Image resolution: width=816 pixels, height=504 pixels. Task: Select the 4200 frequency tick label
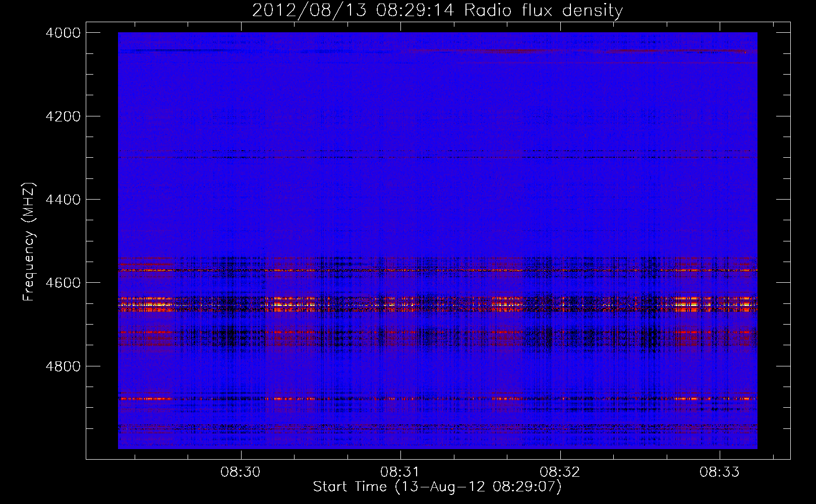point(63,116)
